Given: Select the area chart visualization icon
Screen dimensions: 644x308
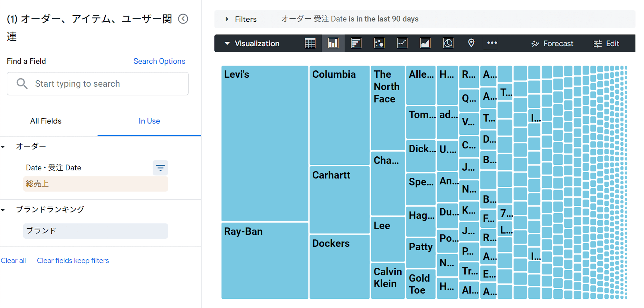Looking at the screenshot, I should tap(425, 43).
